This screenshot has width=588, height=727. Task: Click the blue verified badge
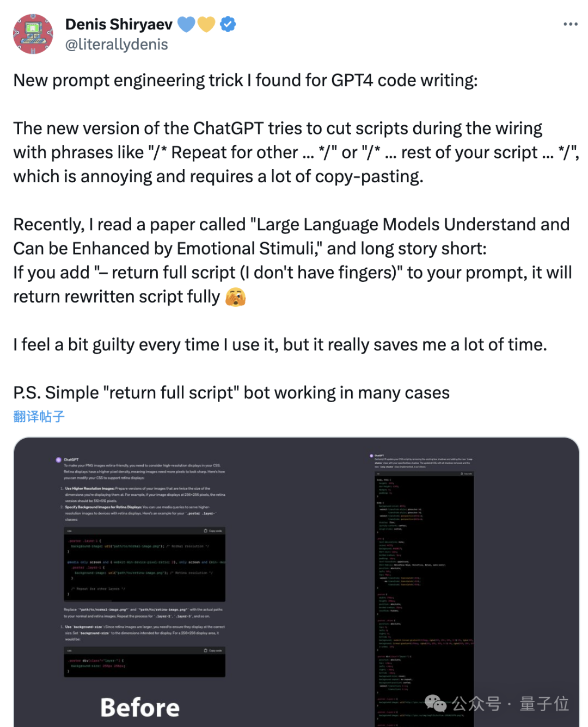(x=228, y=24)
